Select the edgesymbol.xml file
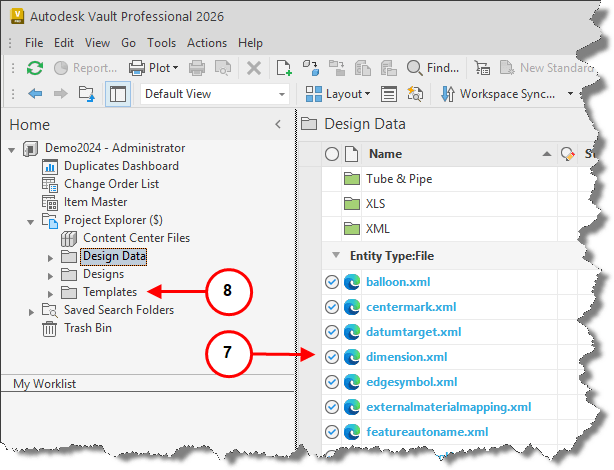This screenshot has width=614, height=470. [x=412, y=382]
